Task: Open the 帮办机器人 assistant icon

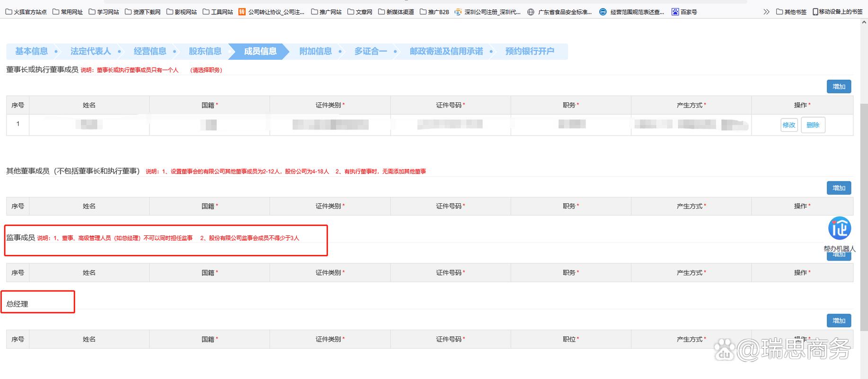Action: [x=840, y=229]
